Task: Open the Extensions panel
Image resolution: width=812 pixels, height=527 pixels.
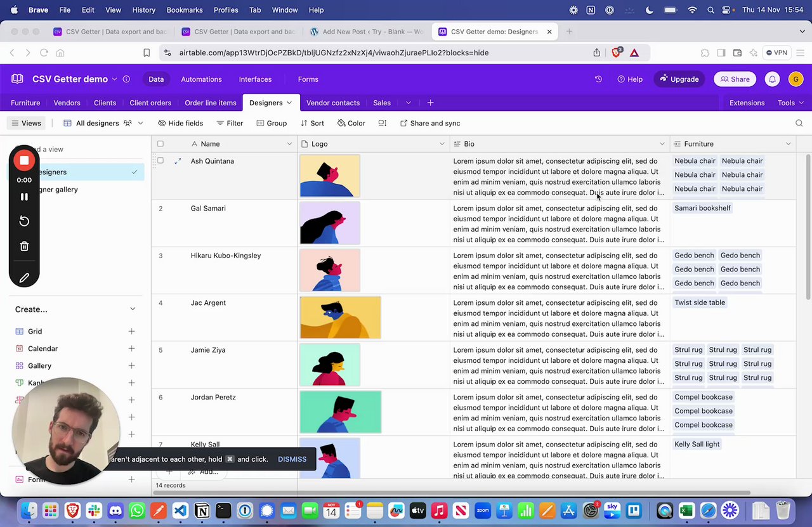Action: pos(747,103)
